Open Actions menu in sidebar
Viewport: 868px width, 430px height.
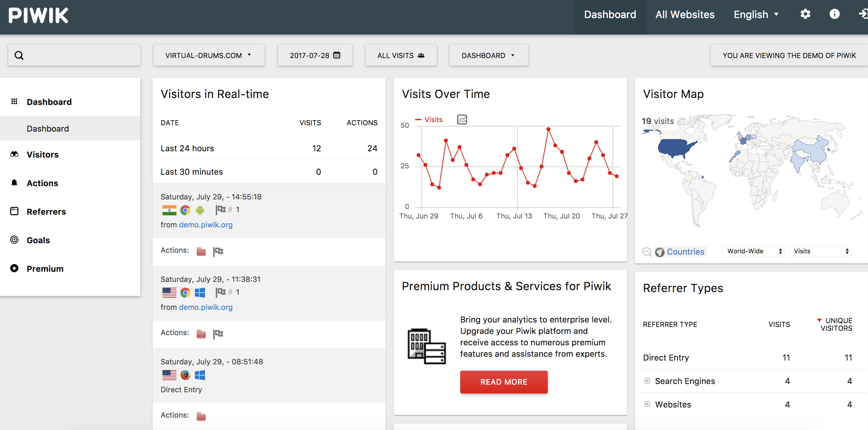[x=43, y=183]
